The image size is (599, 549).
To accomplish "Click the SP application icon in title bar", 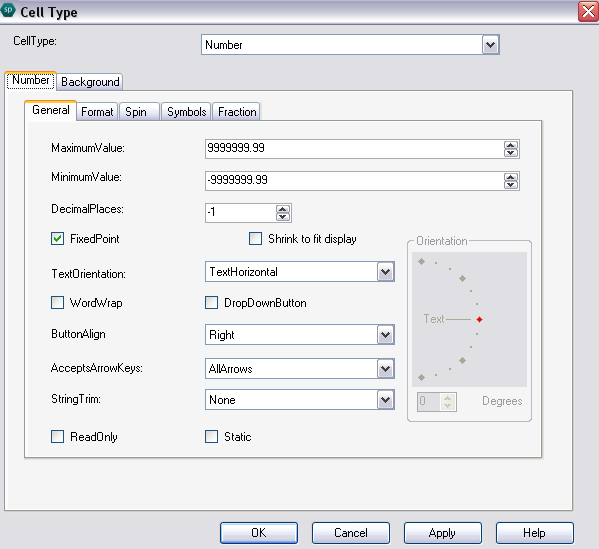I will (x=8, y=10).
